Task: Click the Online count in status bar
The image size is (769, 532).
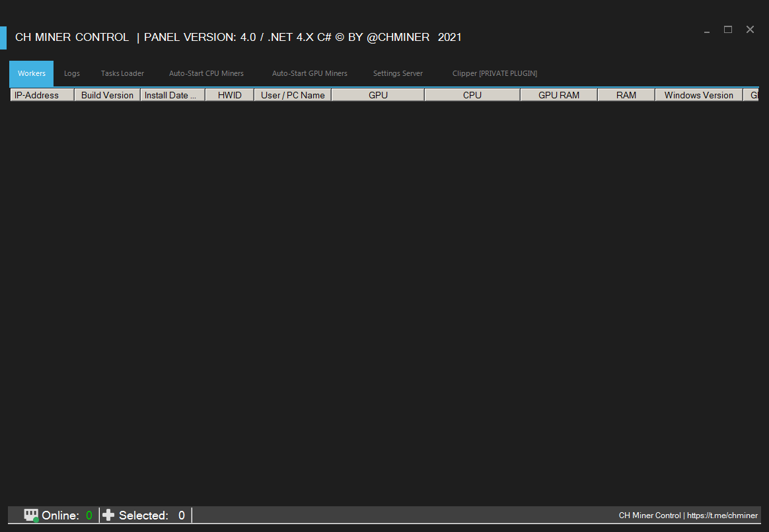Action: point(89,515)
